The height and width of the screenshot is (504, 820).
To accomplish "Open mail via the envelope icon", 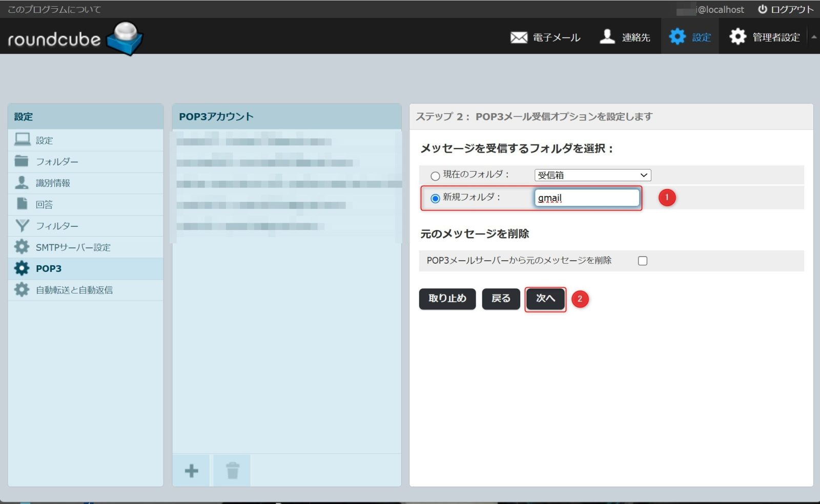I will 519,37.
